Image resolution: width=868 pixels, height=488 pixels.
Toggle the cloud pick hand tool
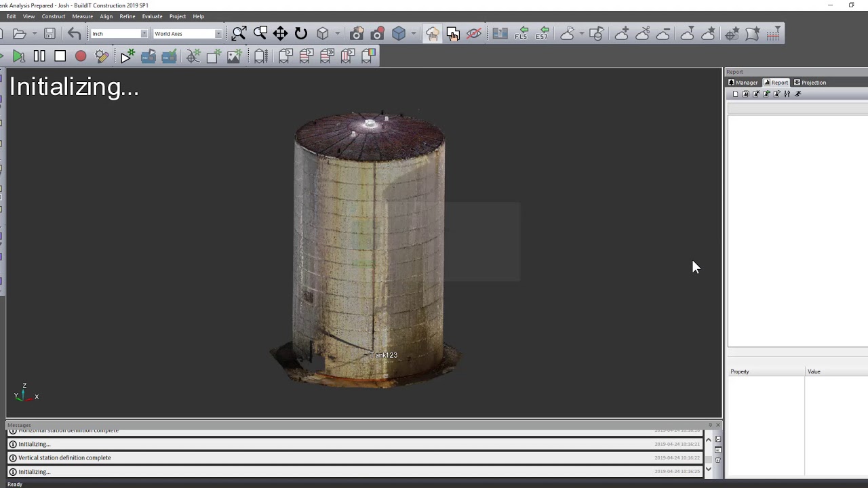coord(433,33)
